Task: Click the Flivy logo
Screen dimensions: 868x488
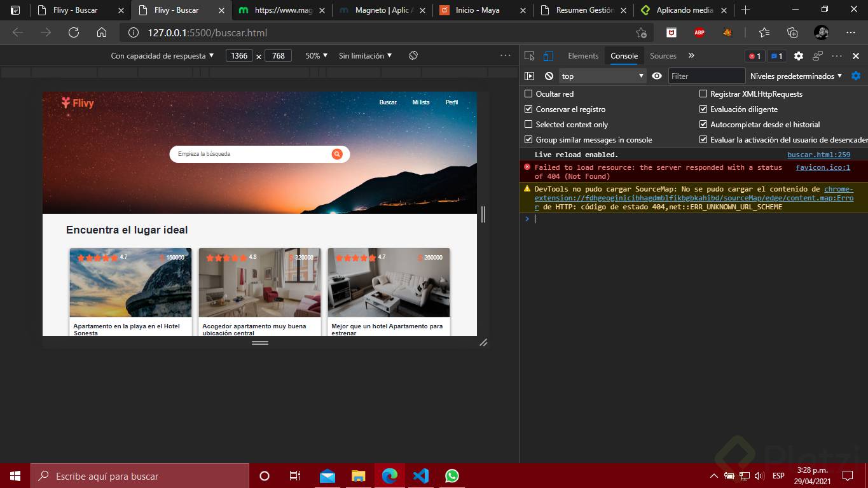Action: tap(78, 102)
